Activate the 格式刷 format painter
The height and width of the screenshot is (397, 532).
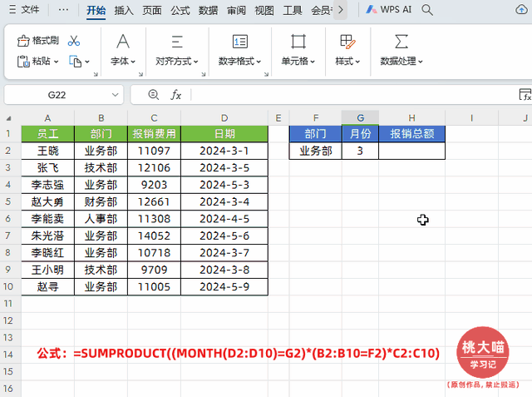pyautogui.click(x=38, y=41)
